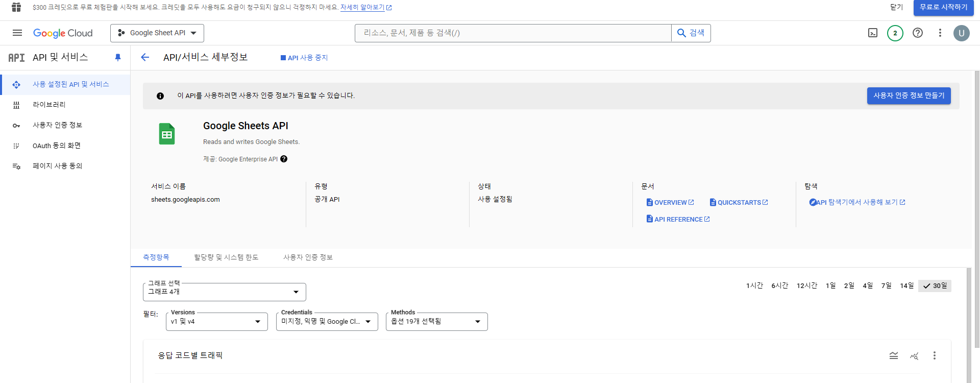Select the 30일 time range
This screenshot has width=980, height=383.
coord(935,286)
